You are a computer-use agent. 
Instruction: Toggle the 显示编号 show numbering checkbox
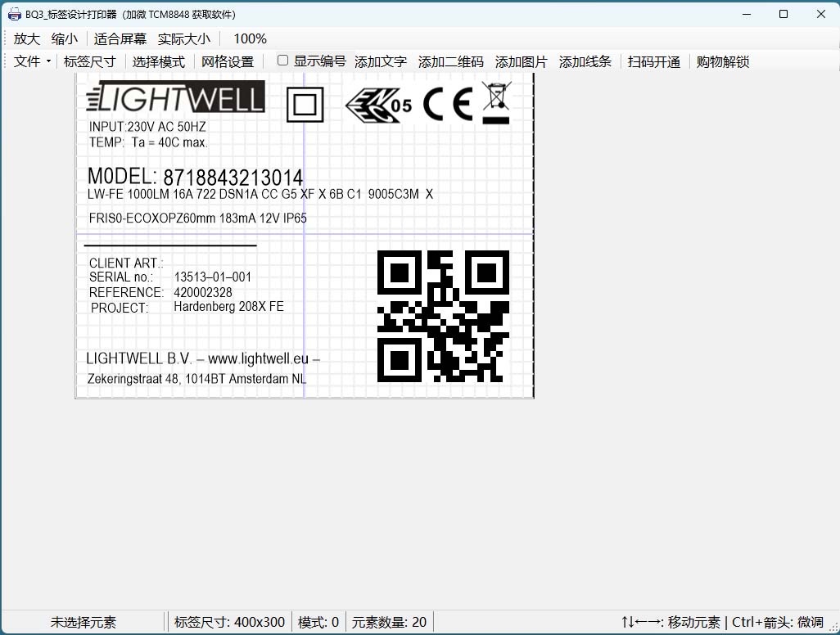(x=282, y=61)
